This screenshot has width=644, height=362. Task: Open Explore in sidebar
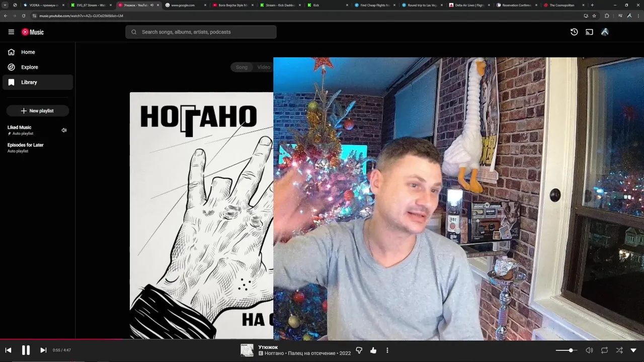click(x=38, y=67)
